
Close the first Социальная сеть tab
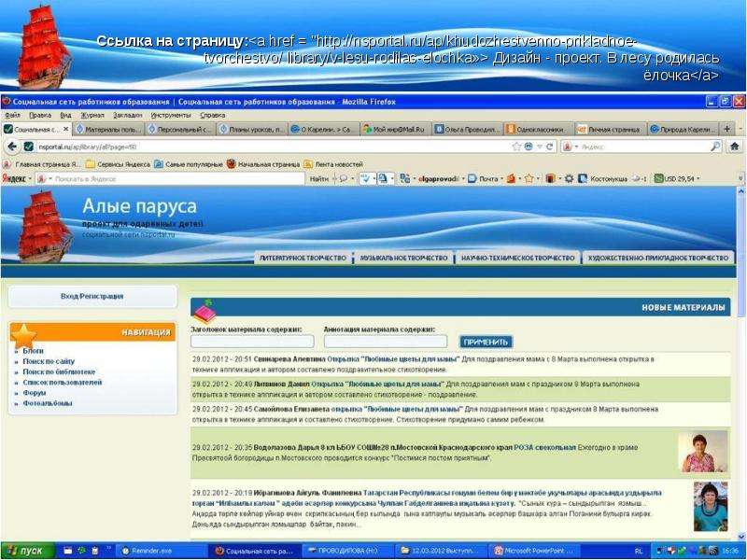coord(65,129)
